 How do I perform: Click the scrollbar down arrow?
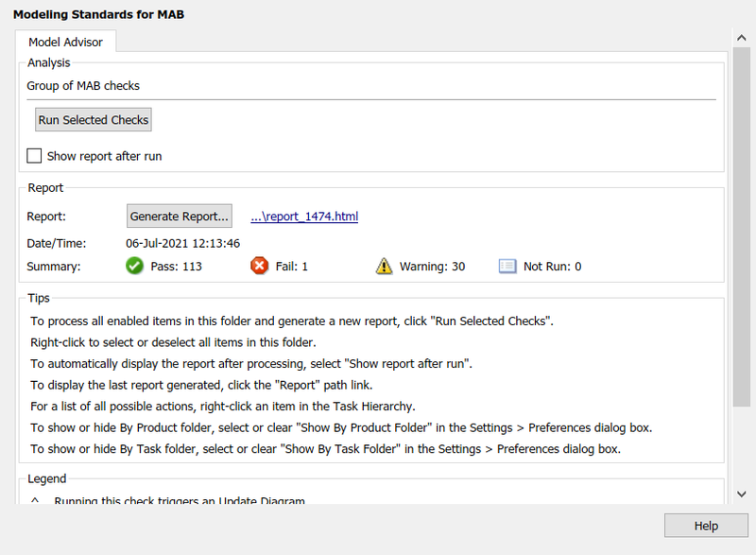[x=742, y=494]
